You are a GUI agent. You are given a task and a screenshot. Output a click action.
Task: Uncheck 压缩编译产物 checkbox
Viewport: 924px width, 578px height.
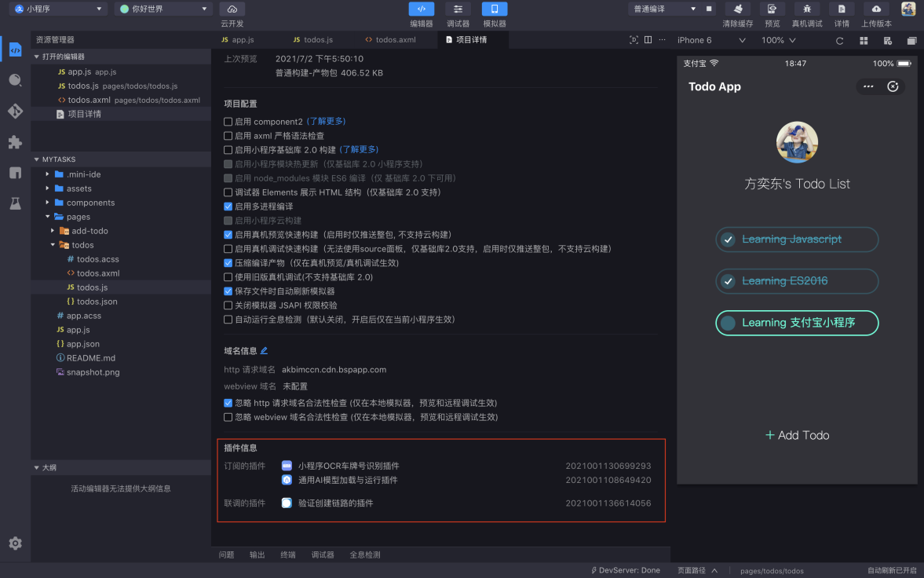(228, 263)
